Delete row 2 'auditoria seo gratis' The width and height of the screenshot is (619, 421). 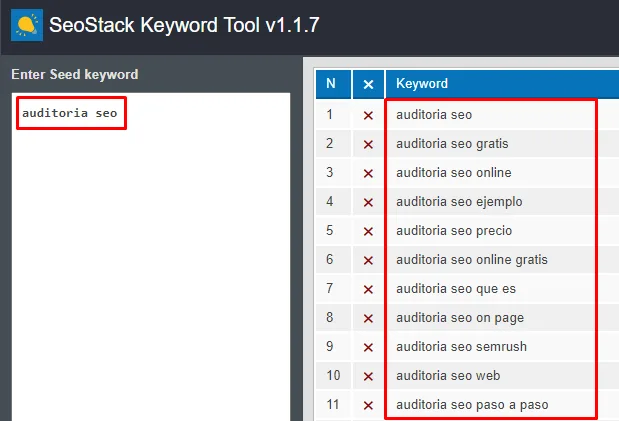pyautogui.click(x=368, y=144)
